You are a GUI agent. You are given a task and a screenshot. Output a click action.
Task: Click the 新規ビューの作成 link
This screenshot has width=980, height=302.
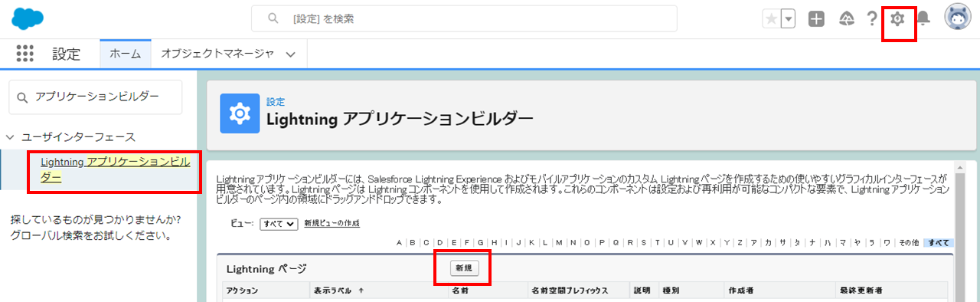pyautogui.click(x=332, y=223)
